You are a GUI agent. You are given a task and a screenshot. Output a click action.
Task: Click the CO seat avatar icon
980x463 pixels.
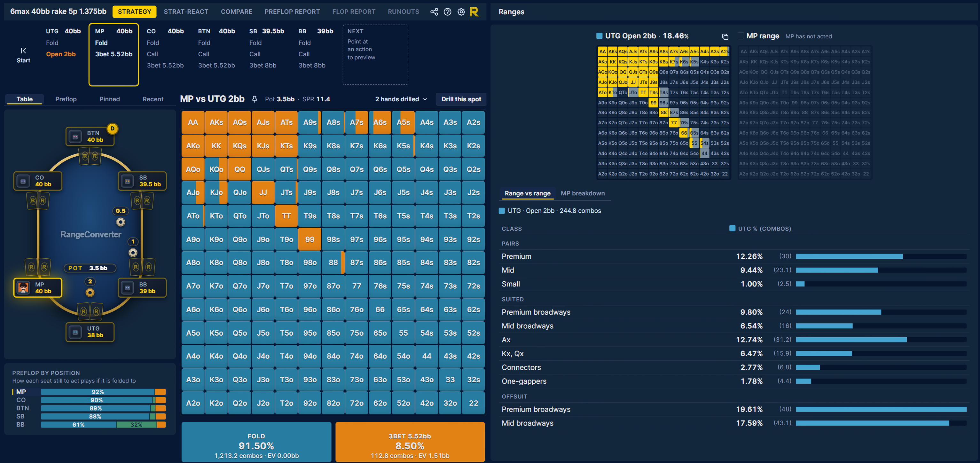point(23,181)
